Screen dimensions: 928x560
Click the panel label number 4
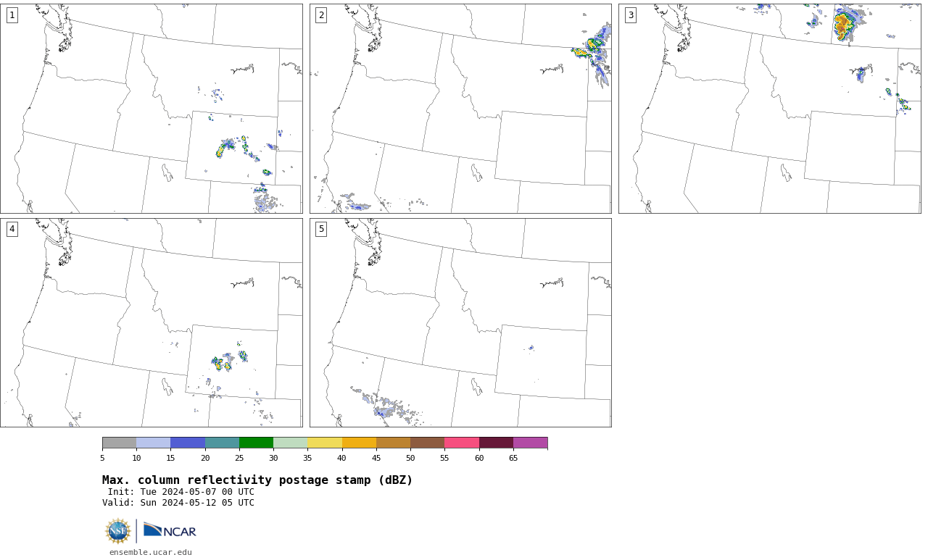pos(12,229)
